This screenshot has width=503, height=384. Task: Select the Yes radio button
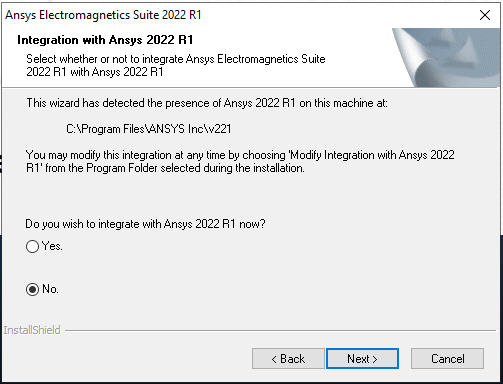32,246
